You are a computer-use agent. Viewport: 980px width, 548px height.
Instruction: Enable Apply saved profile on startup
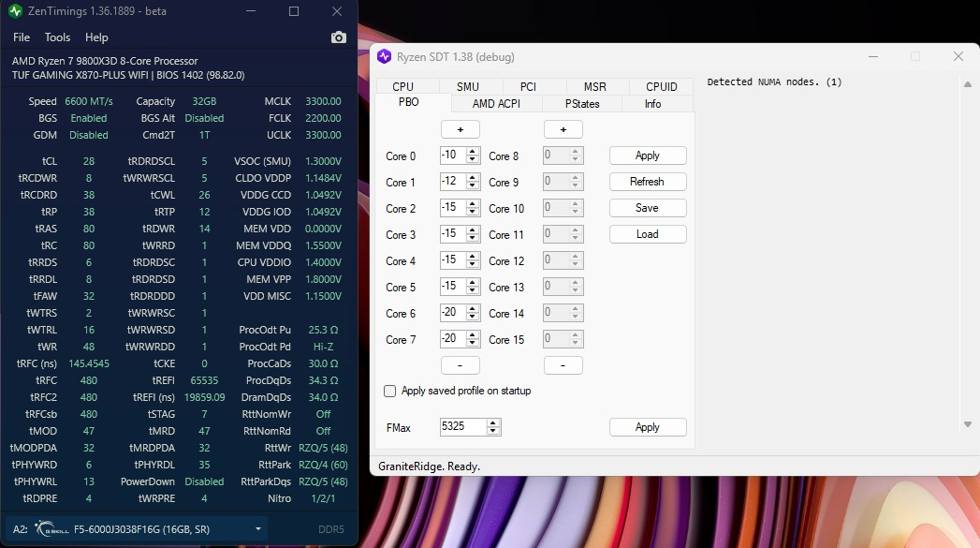pyautogui.click(x=390, y=391)
